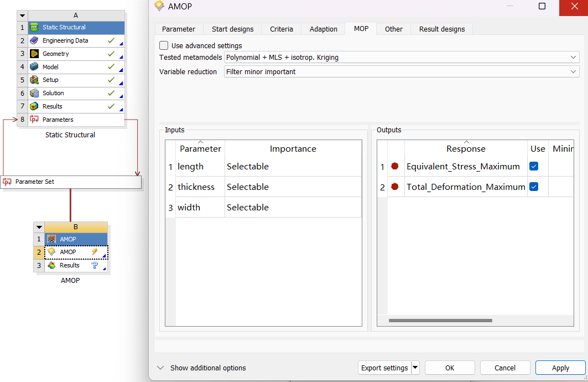Viewport: 588px width, 382px height.
Task: Select the Solution cell icon
Action: [x=34, y=93]
